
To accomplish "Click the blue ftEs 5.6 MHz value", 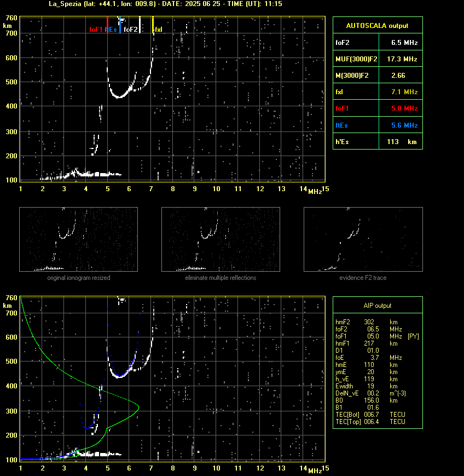I will point(404,125).
